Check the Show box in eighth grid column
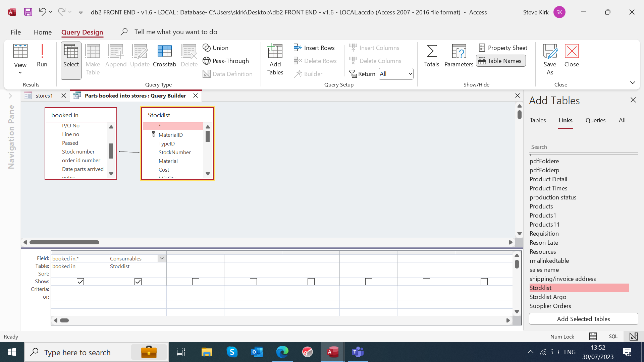The height and width of the screenshot is (362, 644). coord(484,282)
